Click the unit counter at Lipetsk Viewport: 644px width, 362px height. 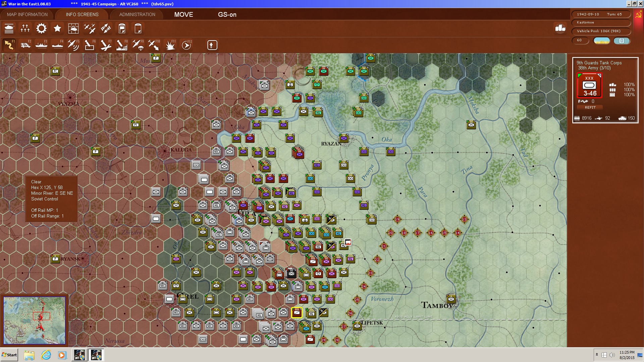(x=357, y=326)
